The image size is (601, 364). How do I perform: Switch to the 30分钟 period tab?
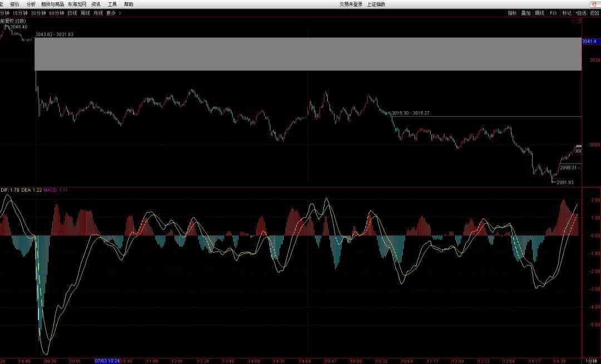coord(38,12)
